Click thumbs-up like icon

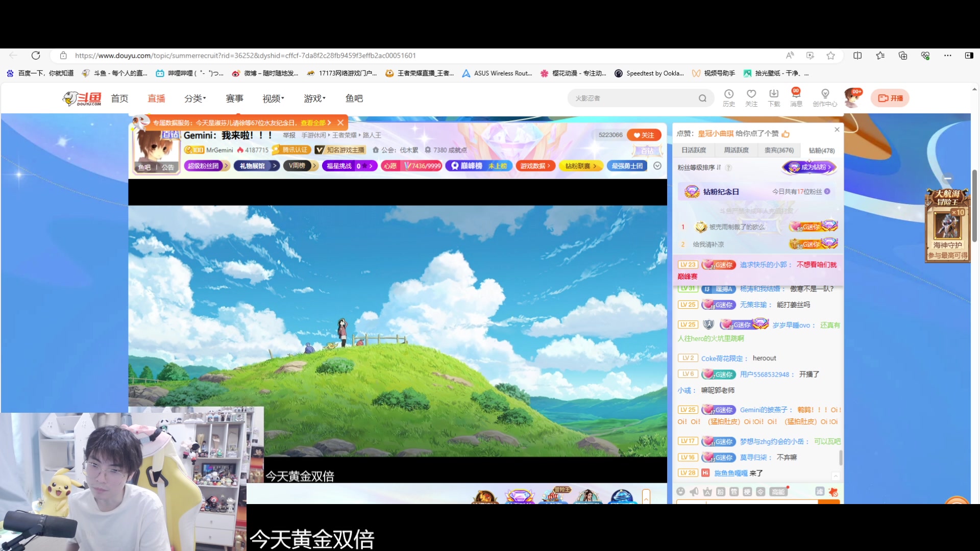point(786,134)
